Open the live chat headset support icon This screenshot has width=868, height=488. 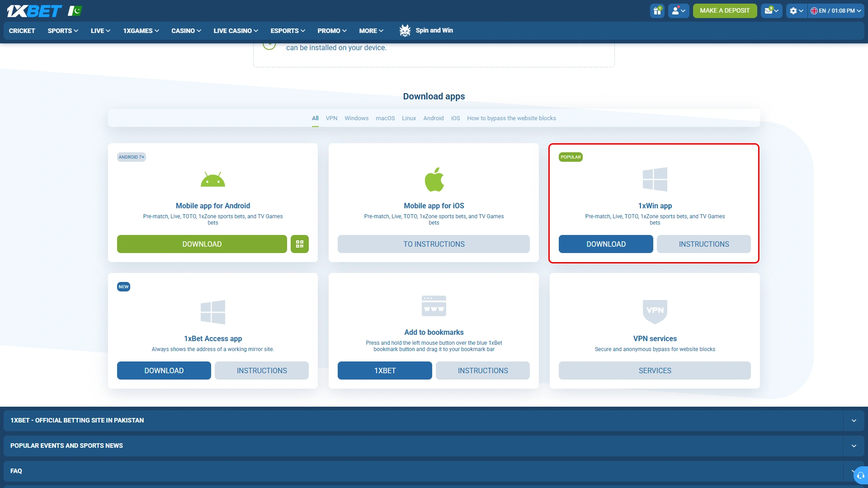pyautogui.click(x=860, y=475)
